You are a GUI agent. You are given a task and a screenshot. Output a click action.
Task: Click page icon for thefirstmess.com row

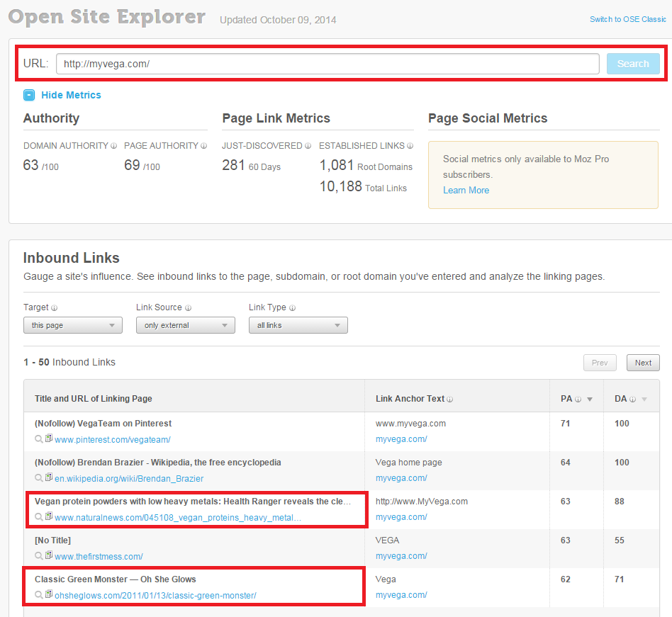point(49,555)
